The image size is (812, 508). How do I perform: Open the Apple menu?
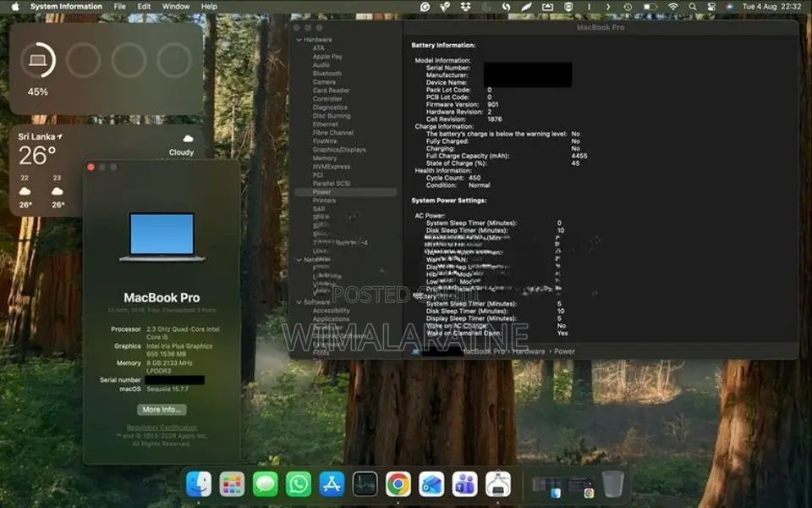(15, 6)
